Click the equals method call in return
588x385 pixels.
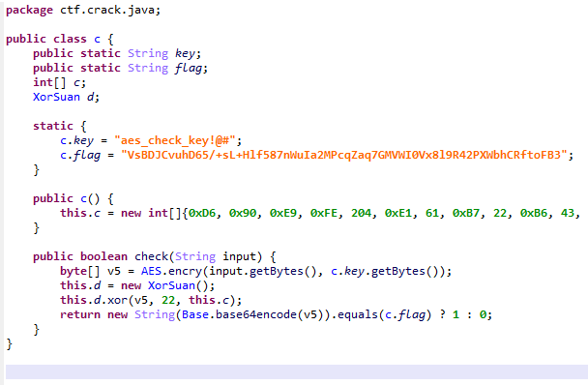[358, 314]
